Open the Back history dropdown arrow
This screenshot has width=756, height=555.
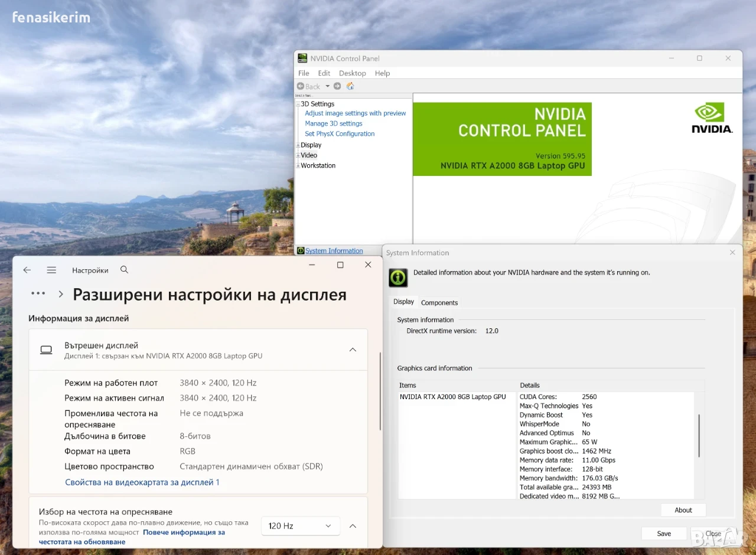327,86
